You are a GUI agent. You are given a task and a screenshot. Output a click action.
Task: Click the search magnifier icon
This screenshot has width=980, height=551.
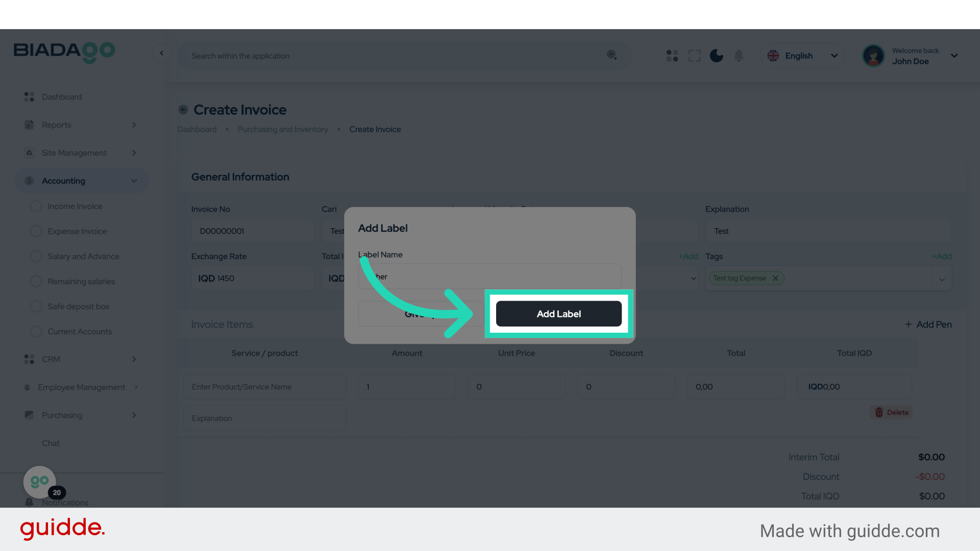point(611,55)
